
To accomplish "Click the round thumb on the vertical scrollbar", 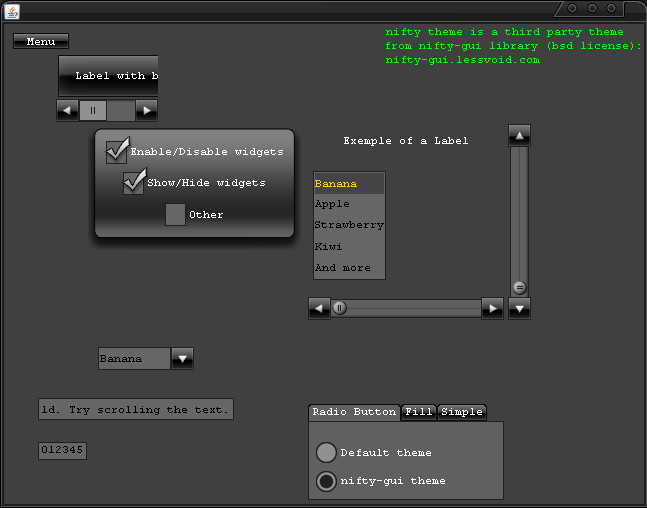I will (519, 287).
